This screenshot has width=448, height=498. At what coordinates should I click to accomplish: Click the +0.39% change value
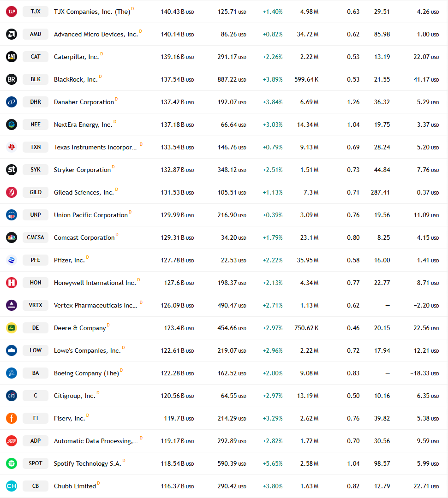coord(273,215)
